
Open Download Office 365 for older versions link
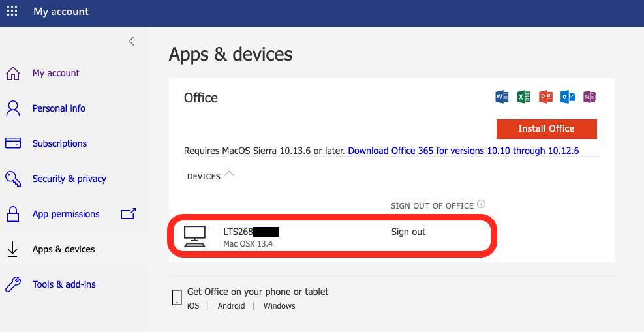click(463, 151)
